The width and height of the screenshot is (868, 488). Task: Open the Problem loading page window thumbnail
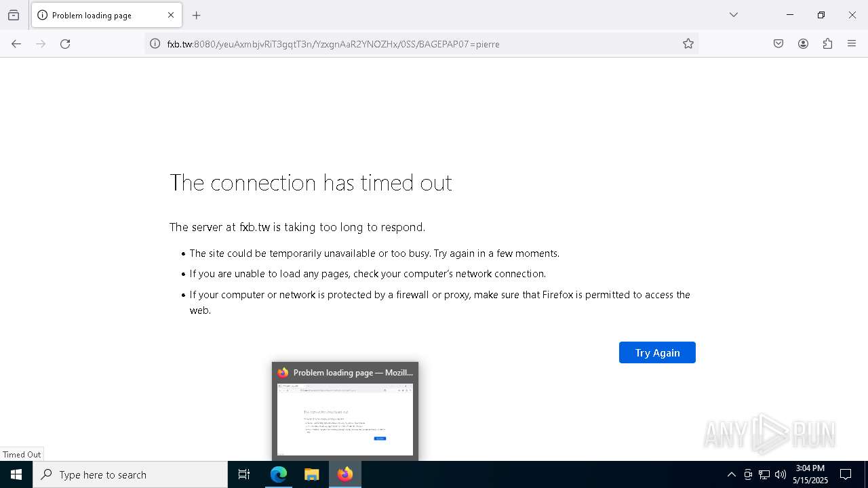pos(345,412)
